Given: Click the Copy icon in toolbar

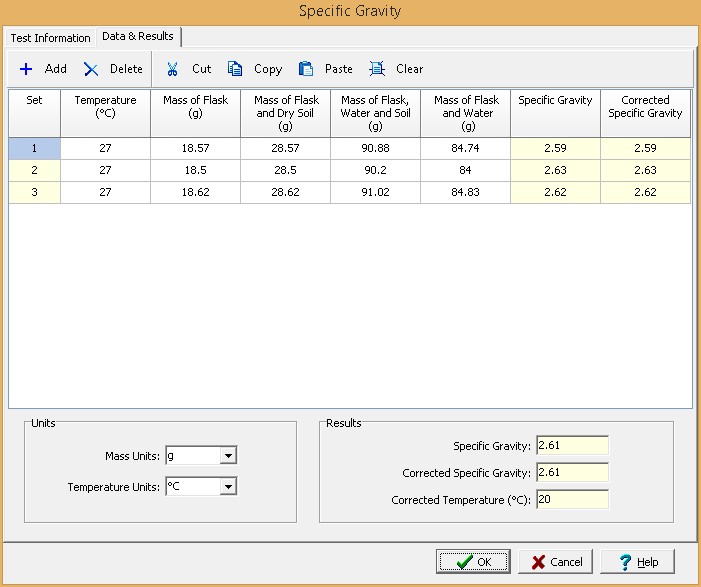Looking at the screenshot, I should 235,69.
